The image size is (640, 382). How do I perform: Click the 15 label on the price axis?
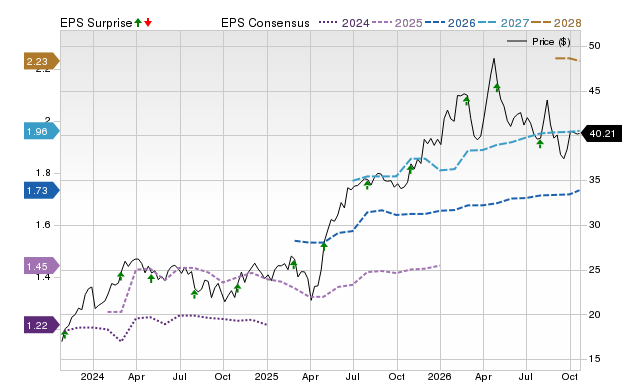tap(594, 359)
